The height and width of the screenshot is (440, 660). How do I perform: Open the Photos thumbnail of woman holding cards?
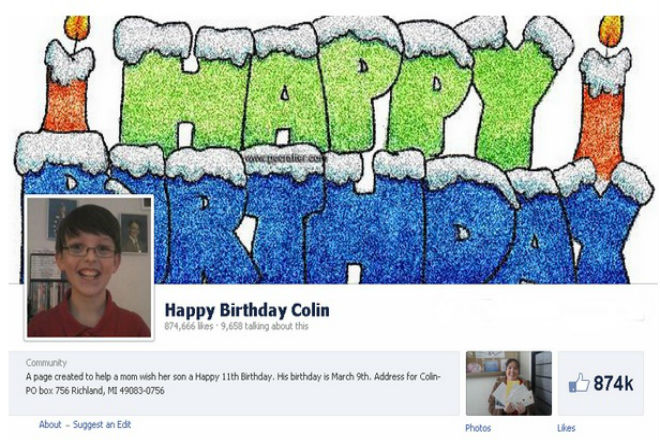pyautogui.click(x=508, y=383)
